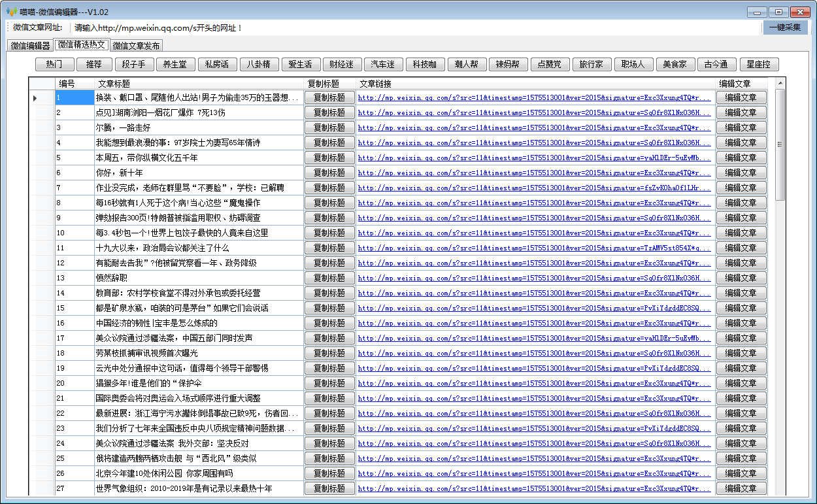Viewport: 817px width, 504px height.
Task: Open article link in row 11
Action: pos(535,248)
